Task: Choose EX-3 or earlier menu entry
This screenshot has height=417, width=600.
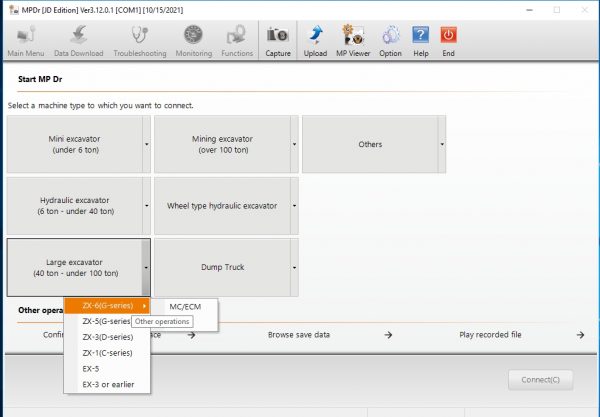Action: click(107, 384)
